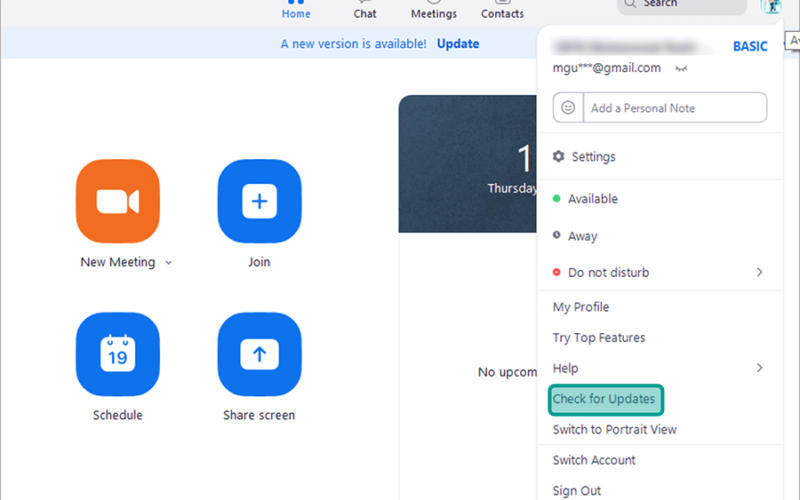Viewport: 800px width, 500px height.
Task: Open the Contacts tab
Action: coord(502,10)
